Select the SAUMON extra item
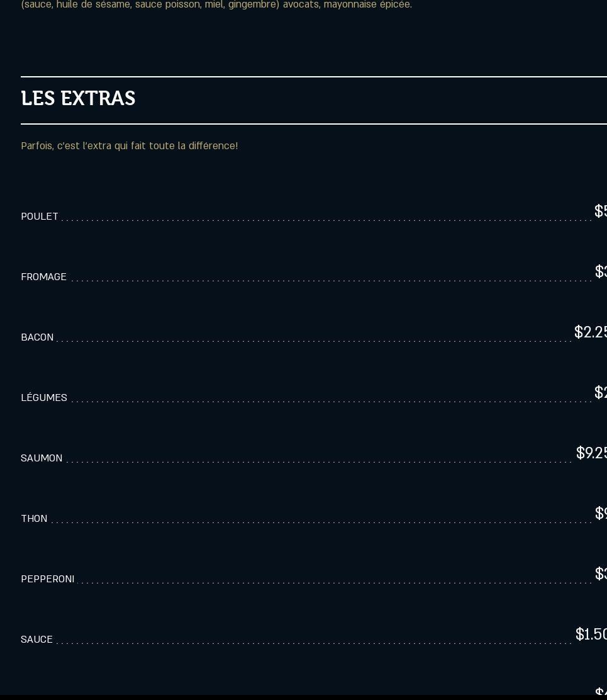This screenshot has height=700, width=607. point(42,458)
